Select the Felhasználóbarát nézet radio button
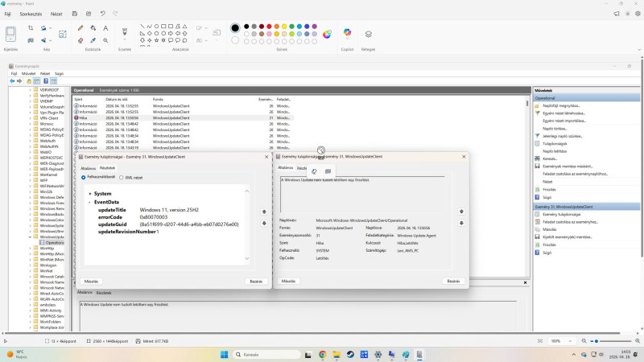The image size is (644, 362). [84, 177]
